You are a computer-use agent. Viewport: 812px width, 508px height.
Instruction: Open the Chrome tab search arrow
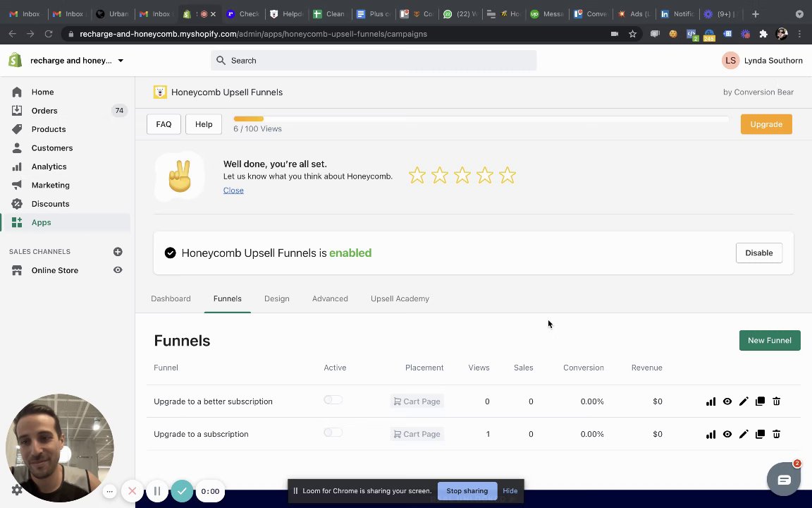(799, 14)
